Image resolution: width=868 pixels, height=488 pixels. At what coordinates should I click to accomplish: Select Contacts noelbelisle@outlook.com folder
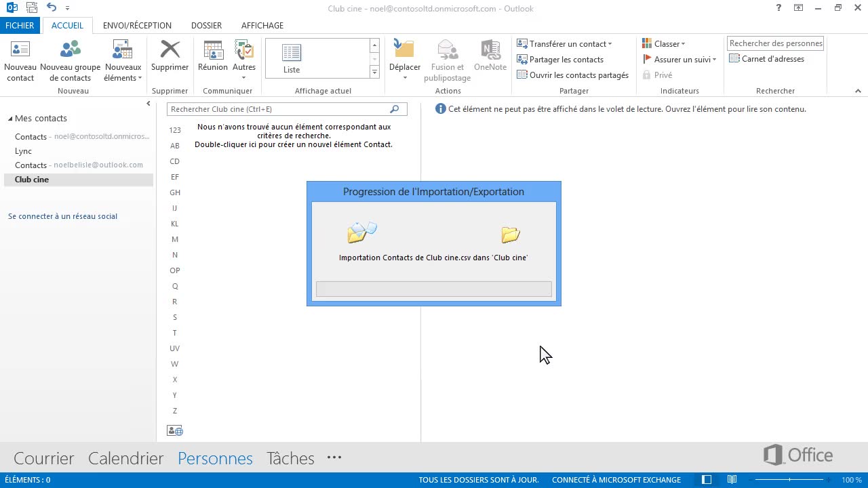point(79,165)
